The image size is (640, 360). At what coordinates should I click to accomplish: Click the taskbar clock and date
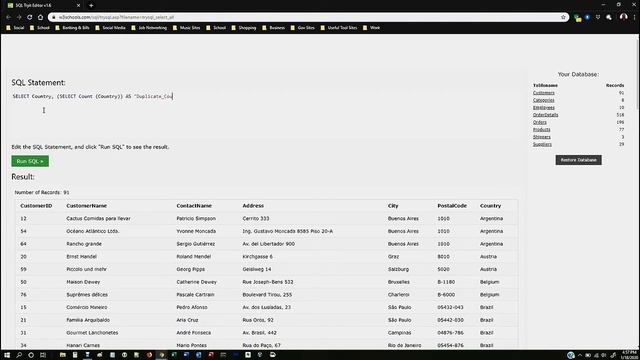coord(629,355)
